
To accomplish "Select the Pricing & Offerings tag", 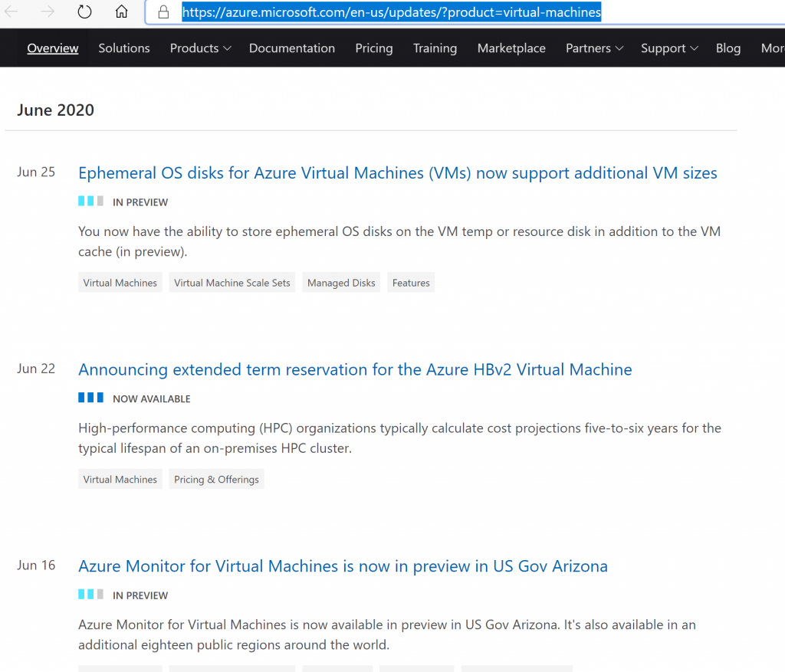I will click(x=216, y=480).
